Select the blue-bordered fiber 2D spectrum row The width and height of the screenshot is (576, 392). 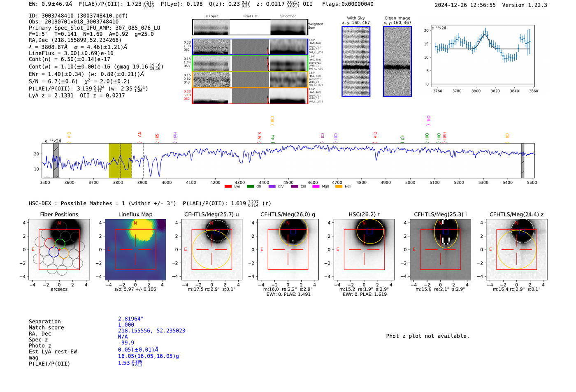250,47
